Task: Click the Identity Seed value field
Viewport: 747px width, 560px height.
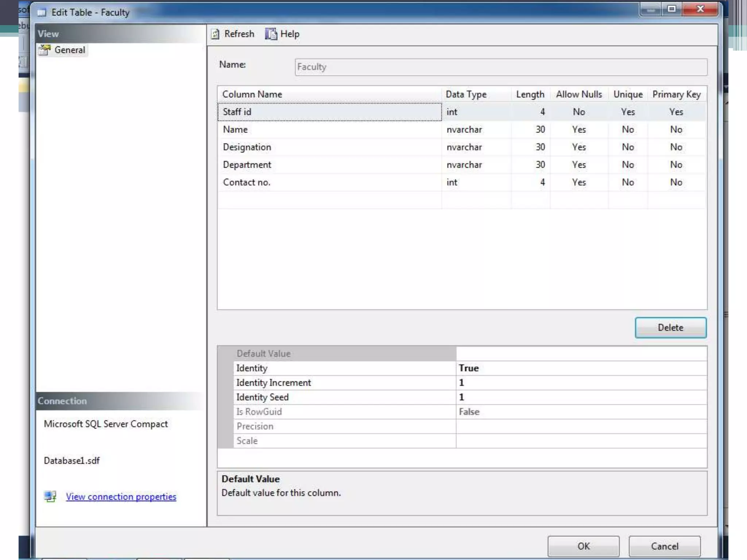Action: (x=581, y=397)
